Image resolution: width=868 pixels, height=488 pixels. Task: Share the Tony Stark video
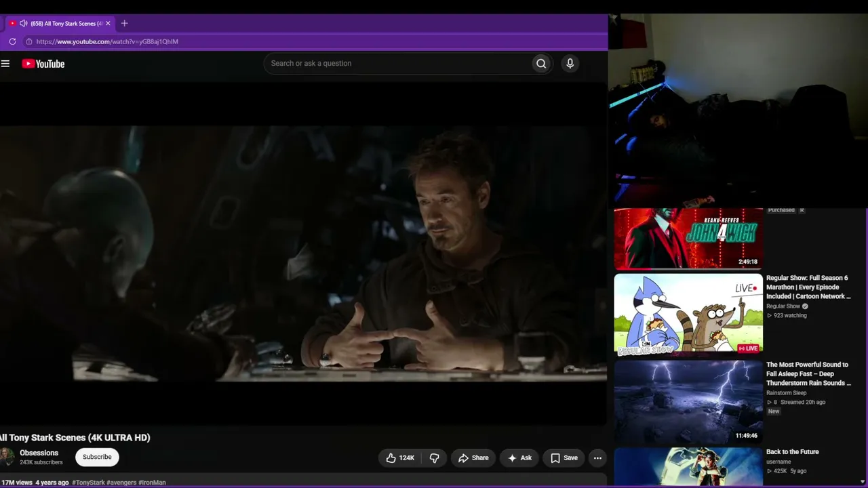pos(473,458)
